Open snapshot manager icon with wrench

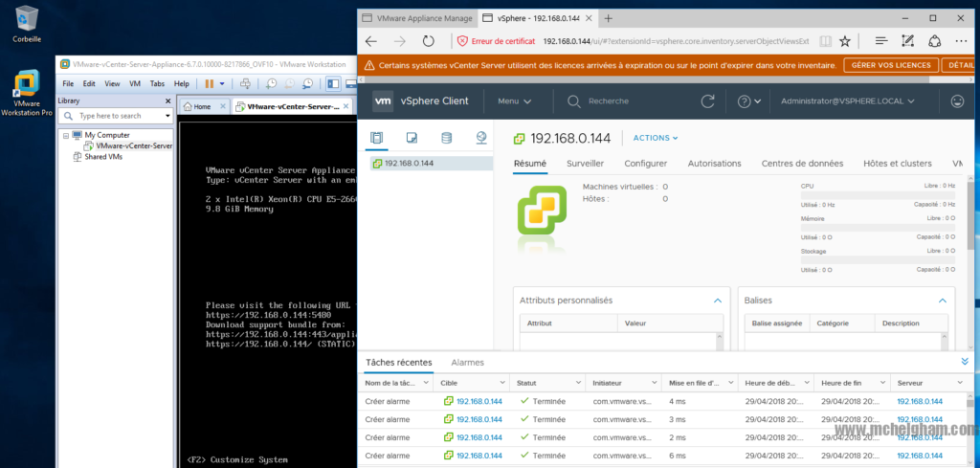click(308, 83)
